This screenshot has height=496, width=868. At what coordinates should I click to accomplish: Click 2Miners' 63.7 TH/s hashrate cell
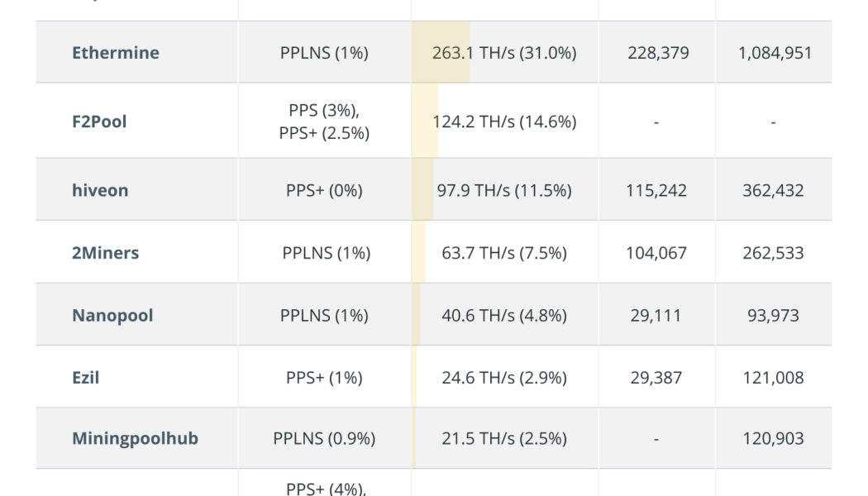coord(503,253)
